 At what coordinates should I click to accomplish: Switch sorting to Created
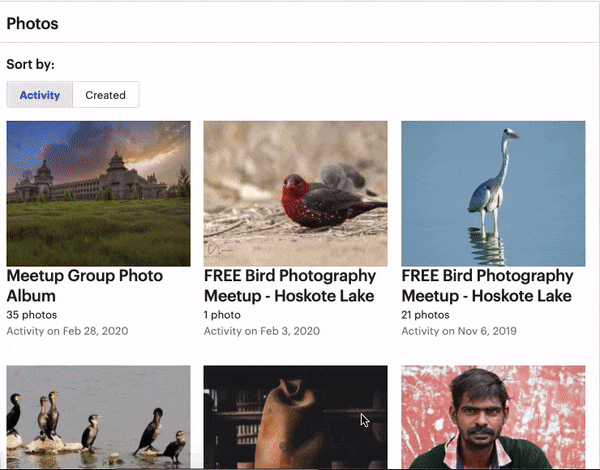[x=106, y=95]
